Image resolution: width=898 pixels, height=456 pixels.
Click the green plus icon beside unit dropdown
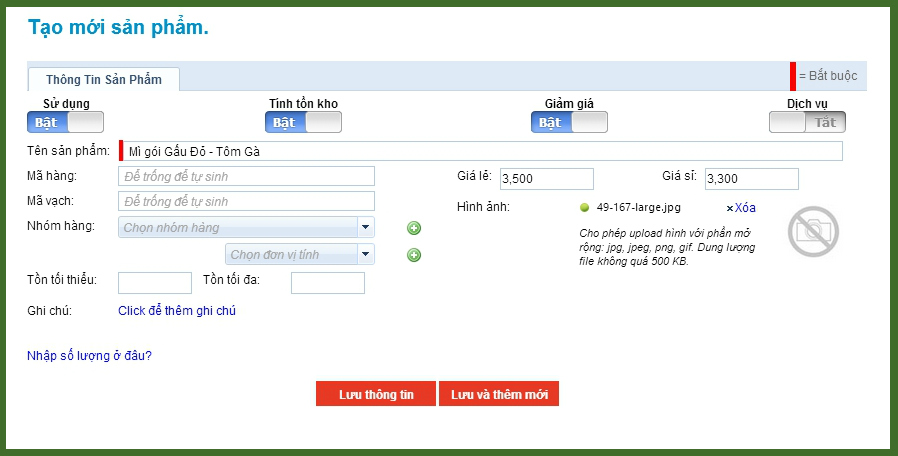point(414,255)
